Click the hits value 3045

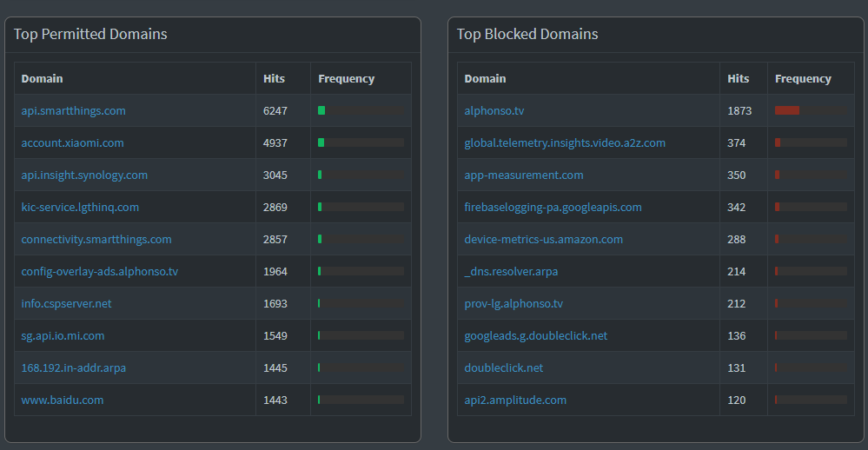275,175
